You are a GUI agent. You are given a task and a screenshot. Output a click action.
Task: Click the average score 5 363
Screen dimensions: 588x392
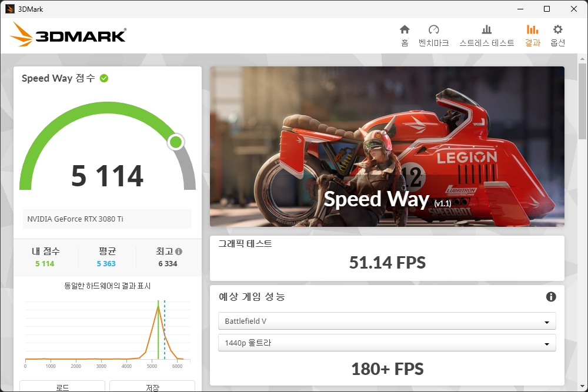106,263
